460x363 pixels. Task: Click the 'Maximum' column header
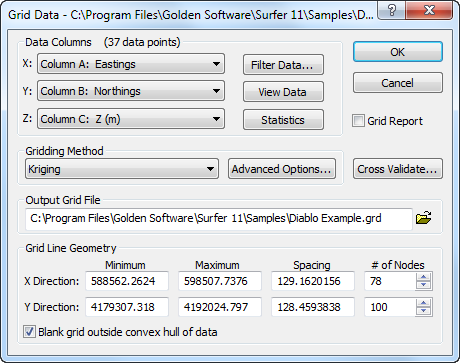pyautogui.click(x=217, y=265)
